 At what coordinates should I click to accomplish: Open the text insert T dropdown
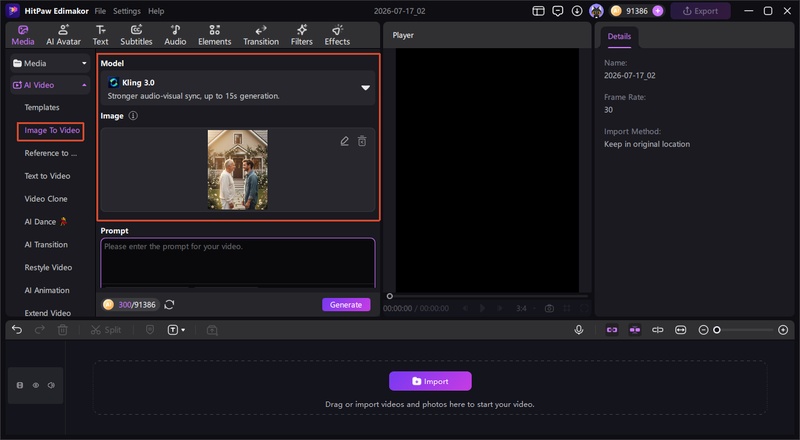click(x=176, y=330)
